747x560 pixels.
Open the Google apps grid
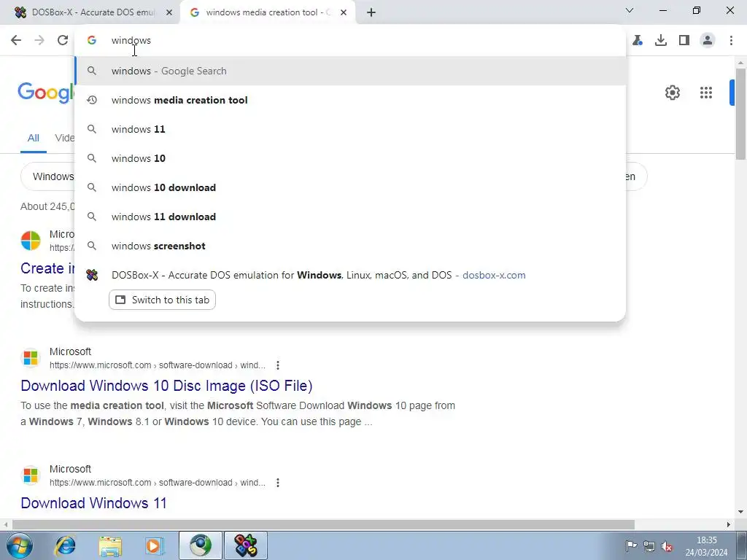click(706, 93)
